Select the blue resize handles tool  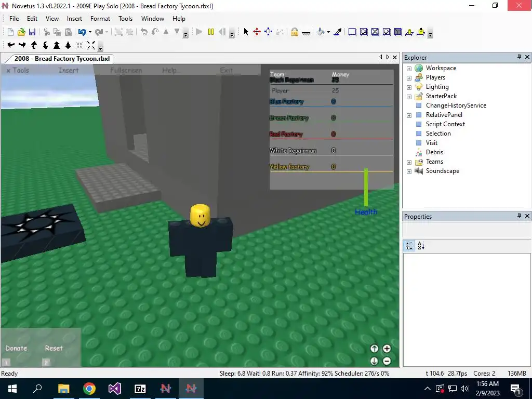(x=269, y=32)
